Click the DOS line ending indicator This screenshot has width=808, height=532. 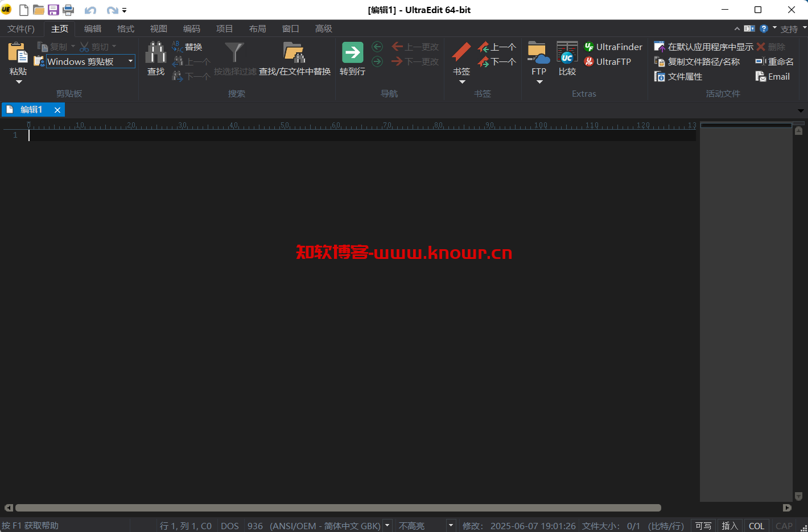click(x=230, y=526)
